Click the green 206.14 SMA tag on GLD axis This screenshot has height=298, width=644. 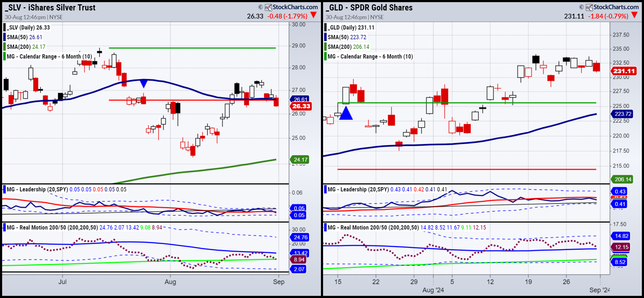coord(622,179)
